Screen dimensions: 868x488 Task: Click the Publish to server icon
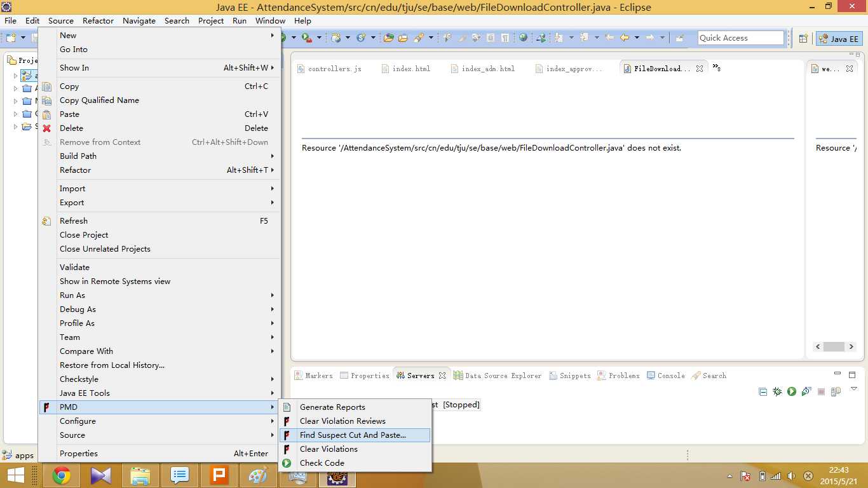(x=836, y=391)
